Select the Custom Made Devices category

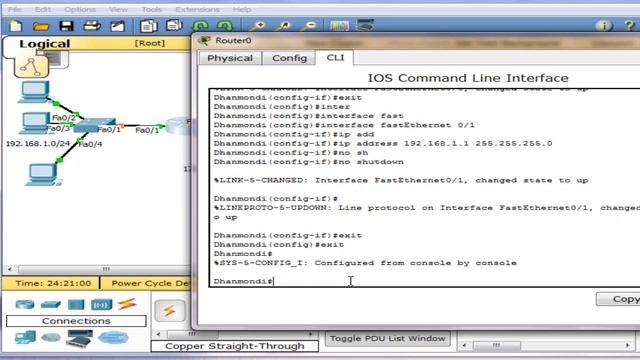point(79,339)
